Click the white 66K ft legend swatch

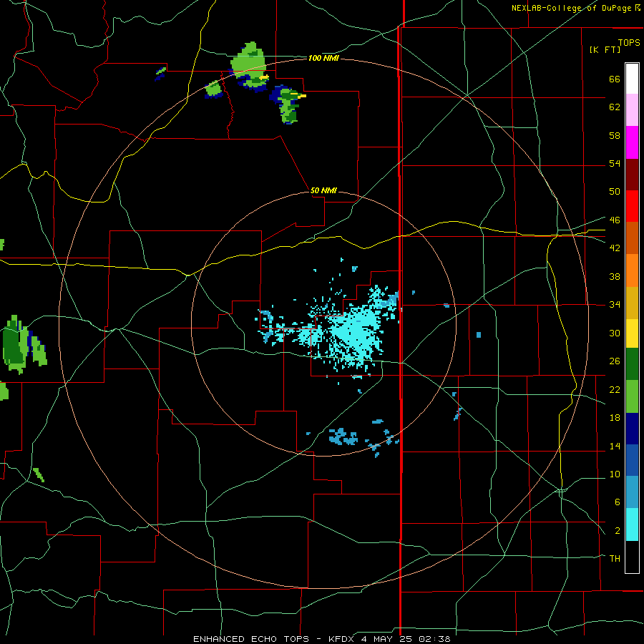(632, 79)
